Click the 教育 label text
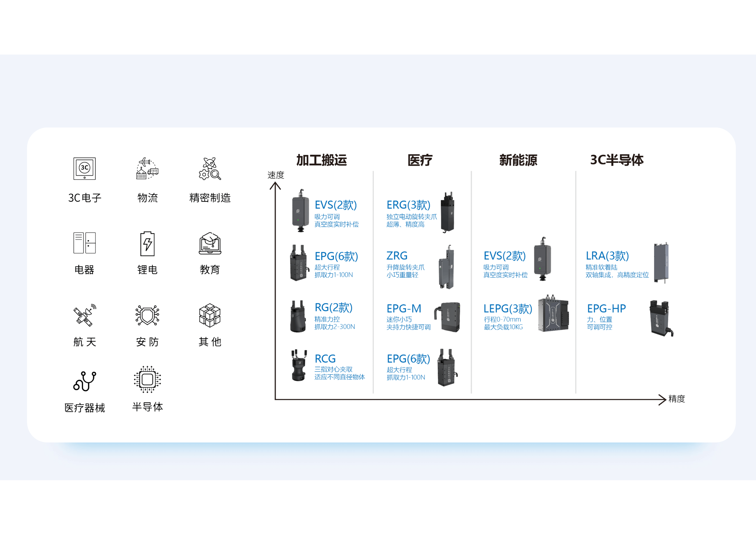This screenshot has width=756, height=535. click(210, 270)
